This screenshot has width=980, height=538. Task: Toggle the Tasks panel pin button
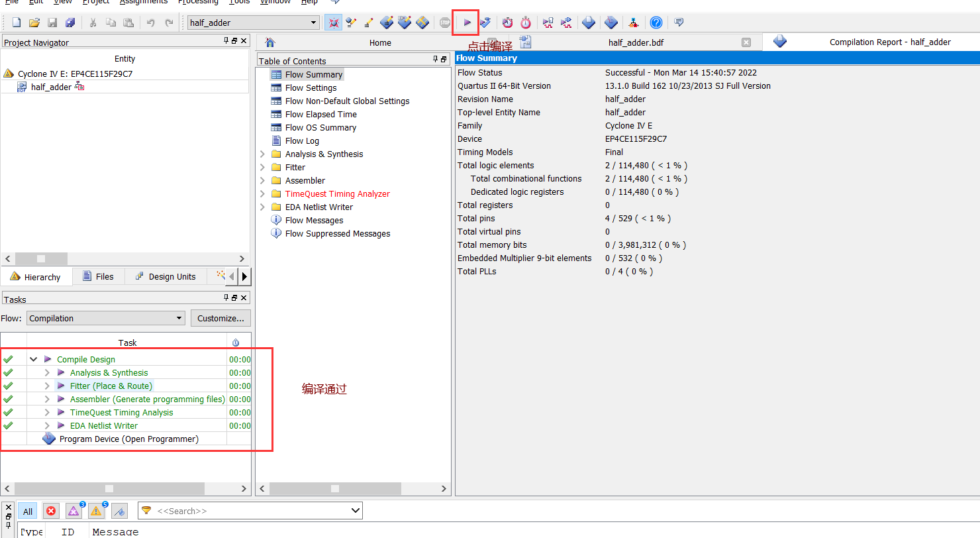[226, 298]
